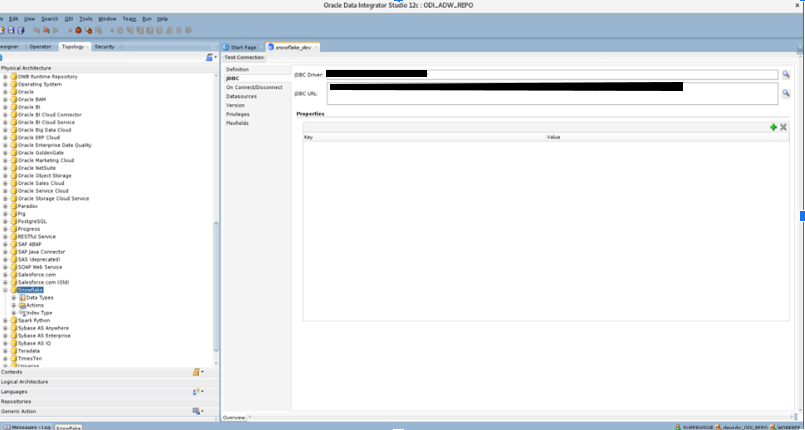Switch to the Security tab
This screenshot has height=430, width=805.
(104, 47)
